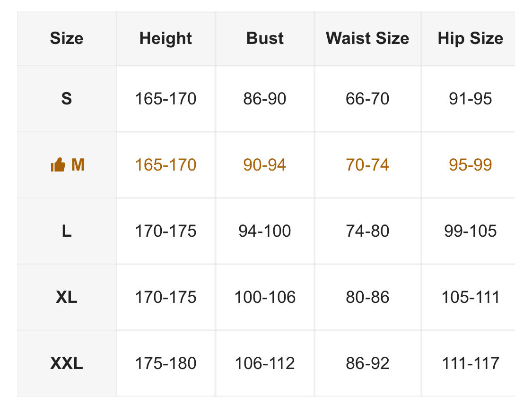Click the 105-111 hip value for XL
Viewport: 532px width, 404px height.
point(470,297)
